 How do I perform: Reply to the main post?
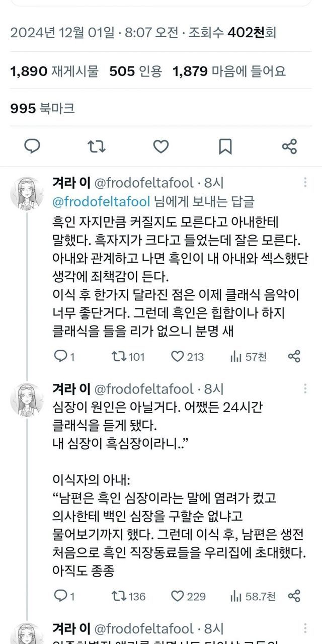(x=33, y=146)
